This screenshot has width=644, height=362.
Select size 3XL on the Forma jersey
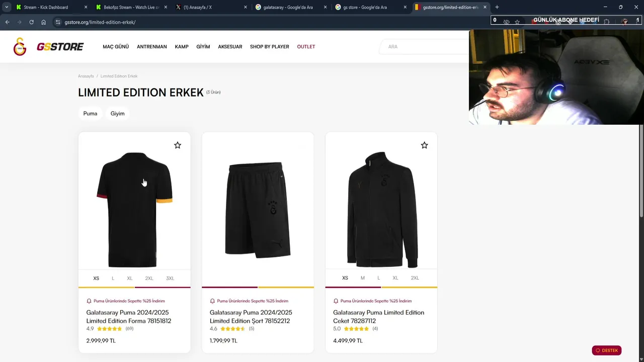(170, 278)
